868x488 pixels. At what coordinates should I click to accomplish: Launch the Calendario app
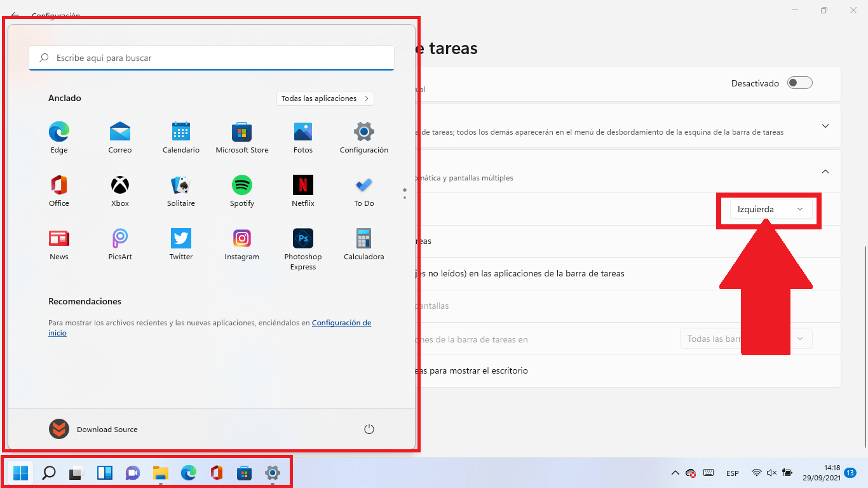[181, 138]
